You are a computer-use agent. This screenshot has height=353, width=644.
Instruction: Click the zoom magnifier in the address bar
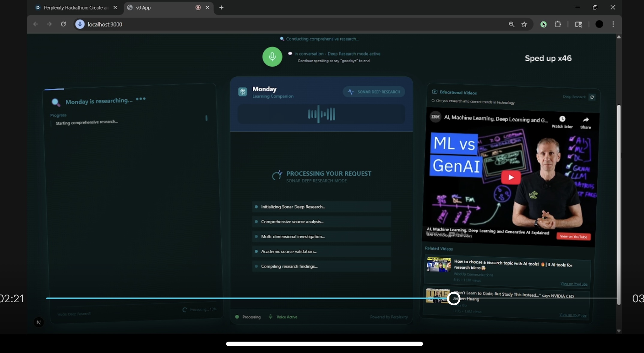pos(511,24)
